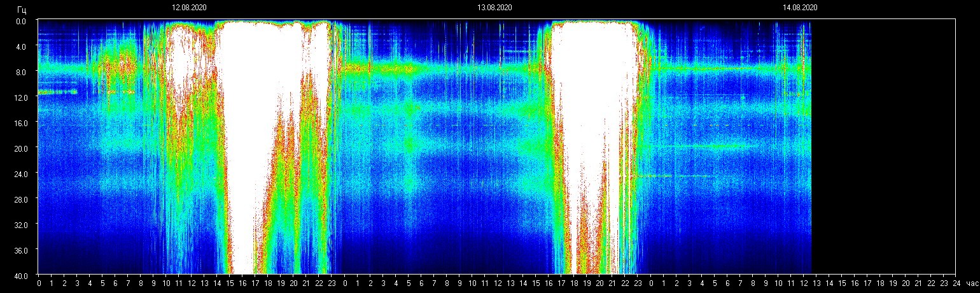The width and height of the screenshot is (980, 293).
Task: Click the 14.0 Hz-adjacent 16.0 axis label
Action: pos(23,123)
